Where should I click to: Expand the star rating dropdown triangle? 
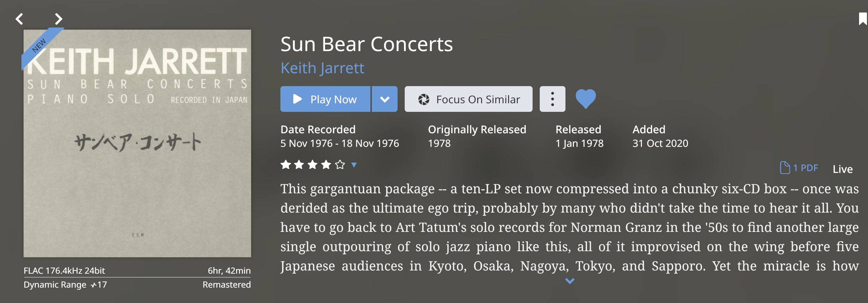click(354, 165)
